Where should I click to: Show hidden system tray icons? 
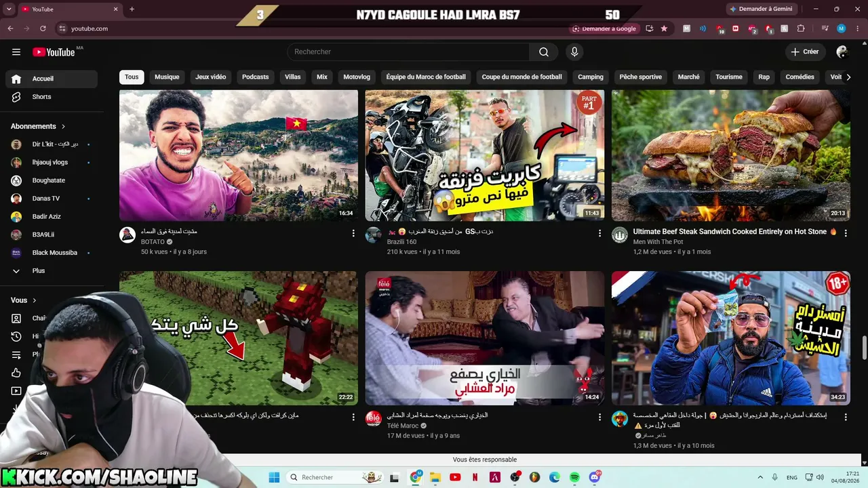759,477
